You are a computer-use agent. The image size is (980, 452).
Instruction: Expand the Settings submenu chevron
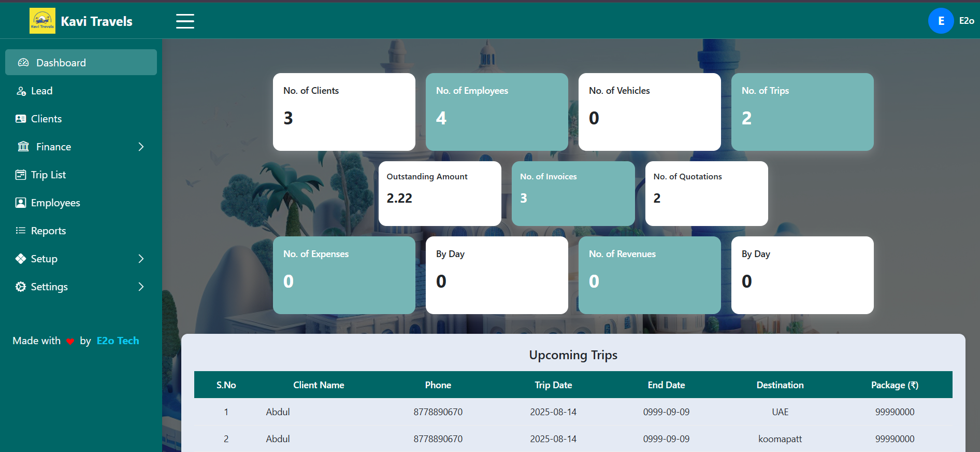coord(141,287)
